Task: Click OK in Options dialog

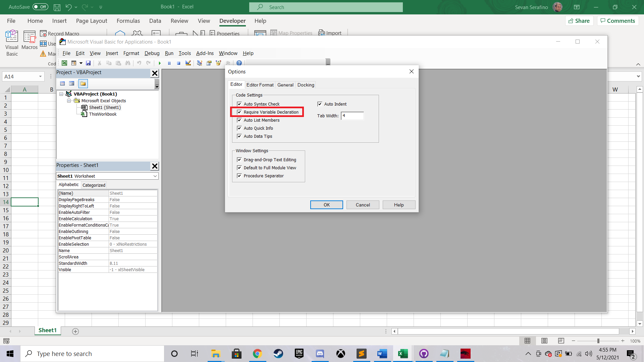Action: [x=326, y=205]
